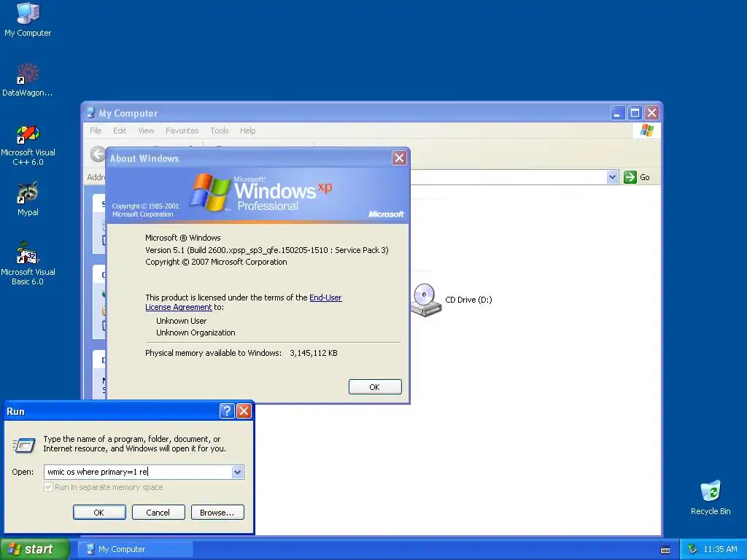Screen dimensions: 747x560
Task: Open the View menu in My Computer
Action: pos(146,131)
